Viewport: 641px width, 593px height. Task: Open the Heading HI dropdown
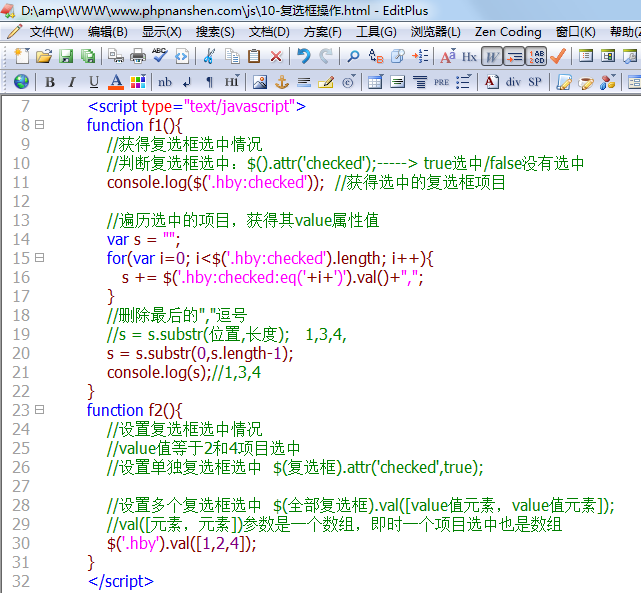click(x=232, y=81)
